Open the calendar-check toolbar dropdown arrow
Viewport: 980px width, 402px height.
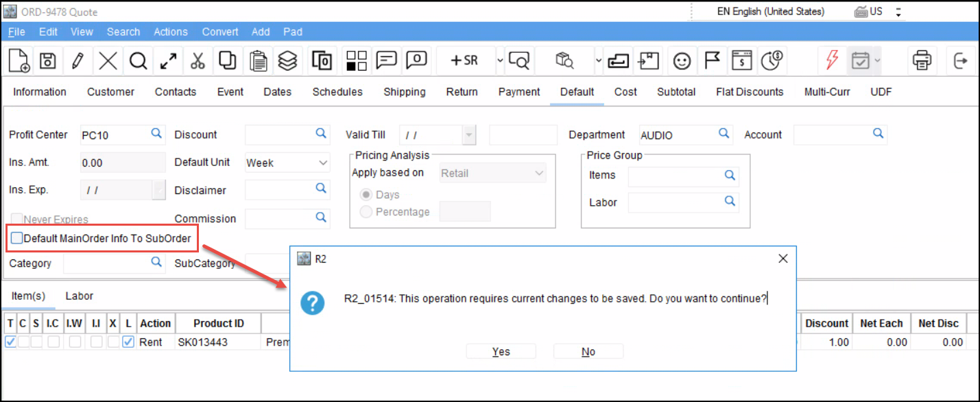pyautogui.click(x=877, y=61)
